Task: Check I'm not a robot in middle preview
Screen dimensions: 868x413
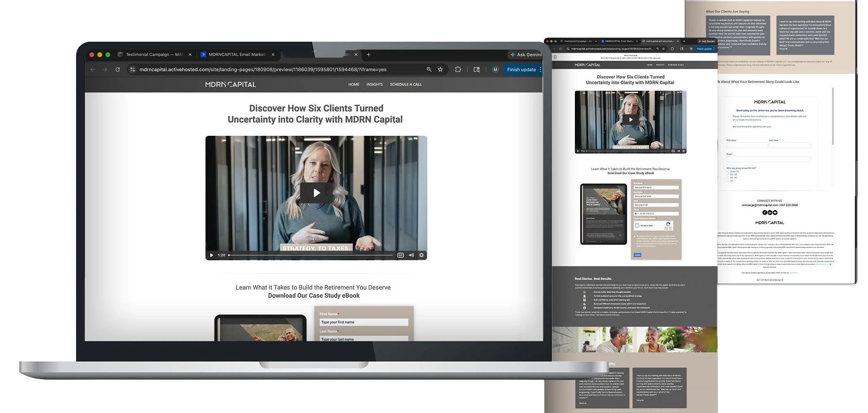Action: click(637, 225)
